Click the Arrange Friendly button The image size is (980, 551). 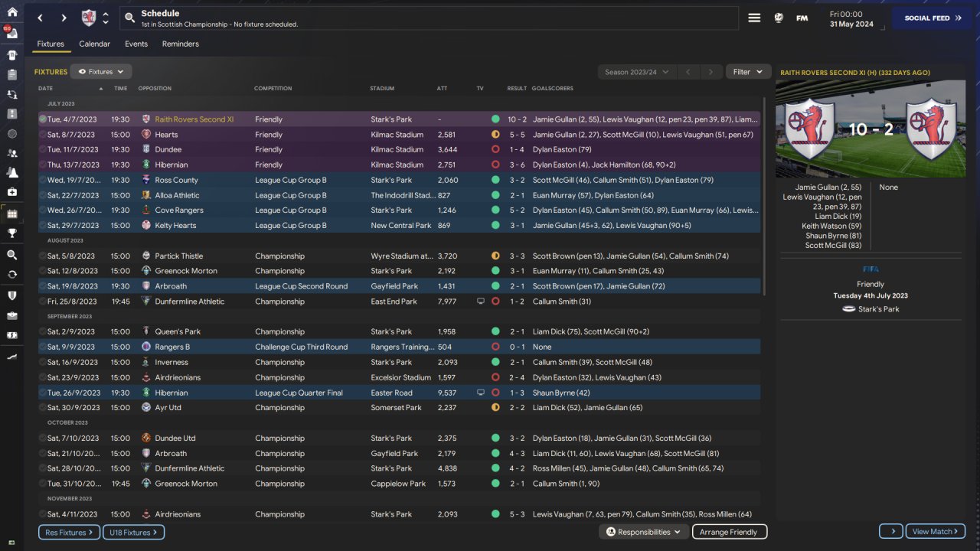729,532
